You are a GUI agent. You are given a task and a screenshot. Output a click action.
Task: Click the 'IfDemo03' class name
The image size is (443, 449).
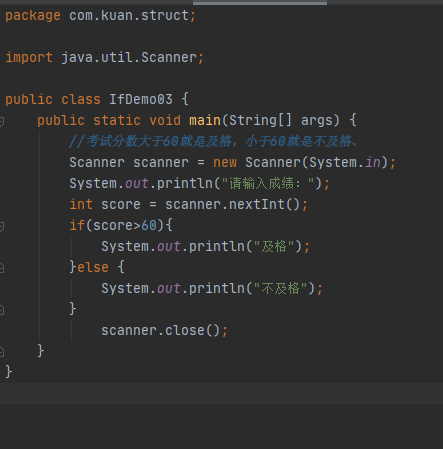point(141,99)
